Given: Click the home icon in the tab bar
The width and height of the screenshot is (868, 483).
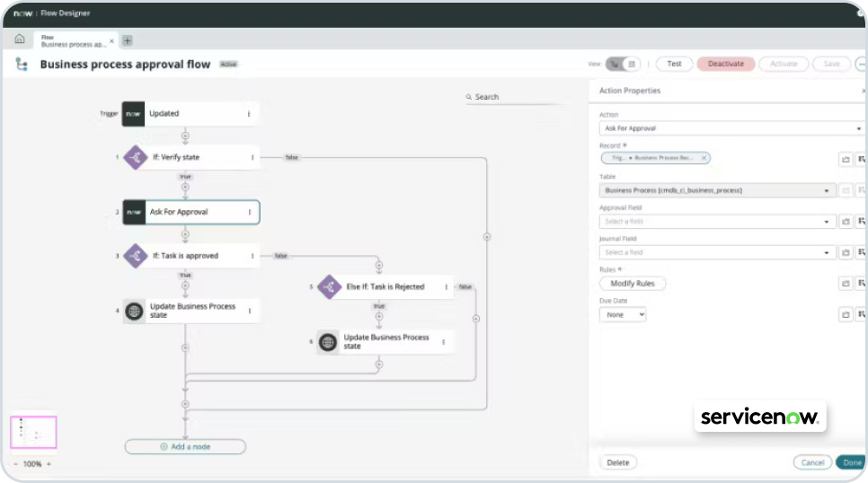Looking at the screenshot, I should (x=19, y=40).
